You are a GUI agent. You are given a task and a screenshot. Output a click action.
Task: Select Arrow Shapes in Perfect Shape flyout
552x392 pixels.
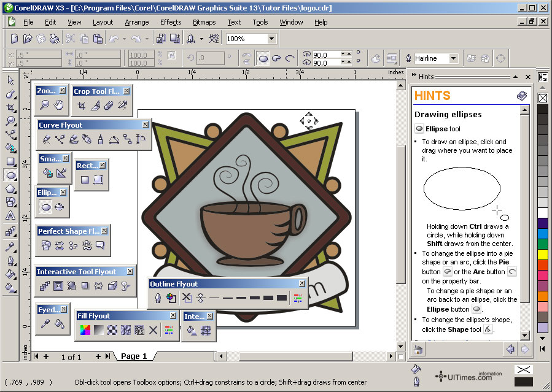pos(59,245)
